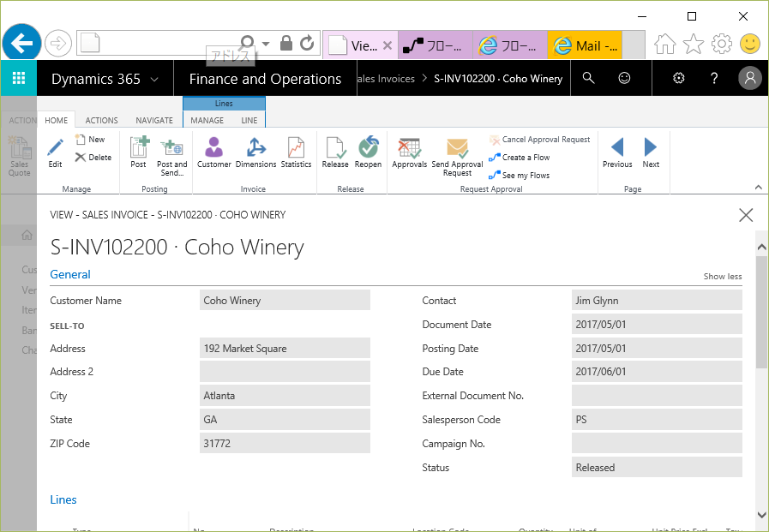Open the user account avatar

pyautogui.click(x=750, y=78)
